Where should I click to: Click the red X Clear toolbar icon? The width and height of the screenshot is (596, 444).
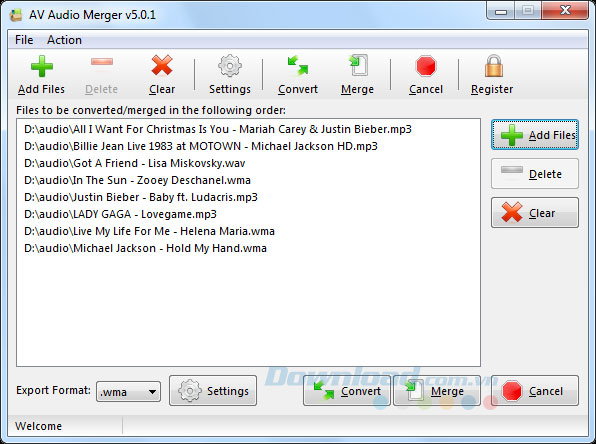click(162, 65)
